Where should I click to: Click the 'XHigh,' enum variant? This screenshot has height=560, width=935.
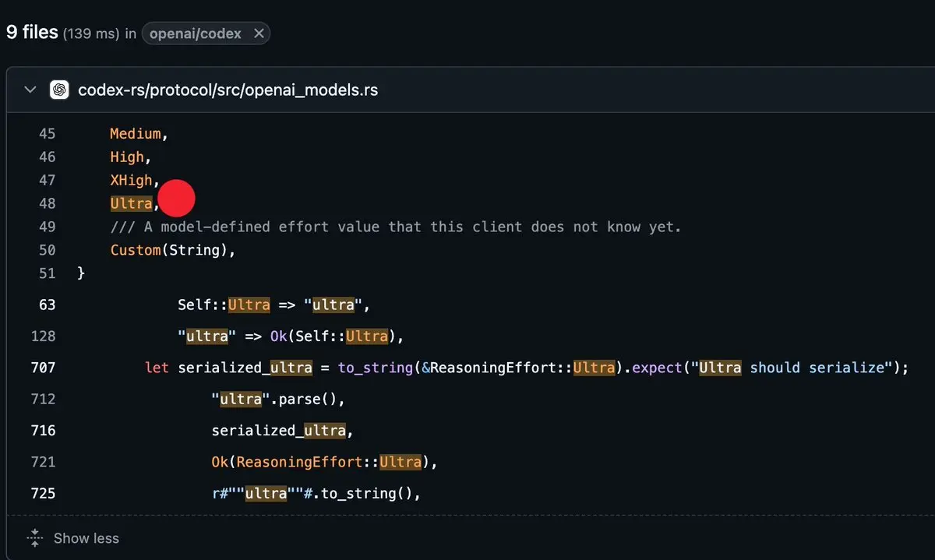(135, 181)
